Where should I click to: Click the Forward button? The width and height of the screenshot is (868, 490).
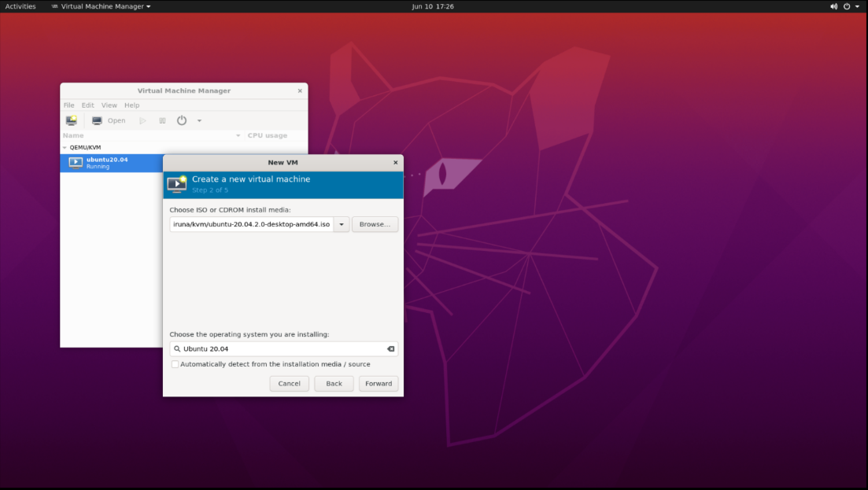379,384
